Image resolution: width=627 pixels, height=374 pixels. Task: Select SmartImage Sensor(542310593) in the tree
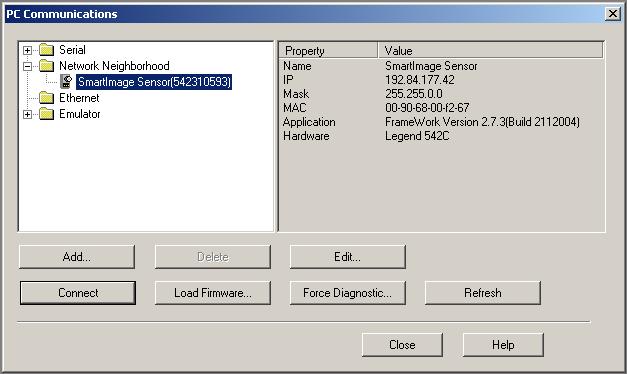tap(154, 82)
